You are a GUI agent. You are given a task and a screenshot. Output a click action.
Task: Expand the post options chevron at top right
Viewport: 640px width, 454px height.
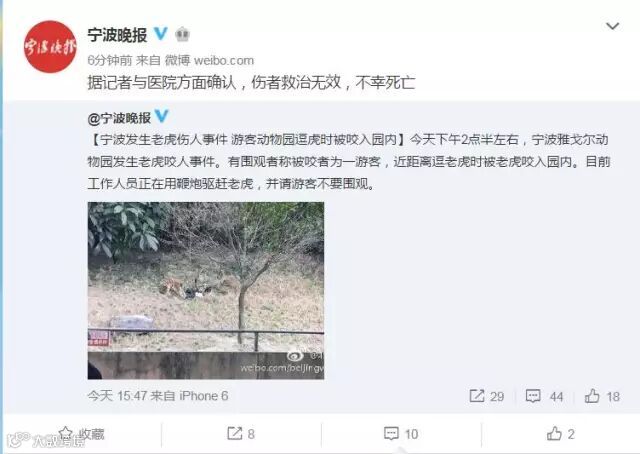(612, 26)
